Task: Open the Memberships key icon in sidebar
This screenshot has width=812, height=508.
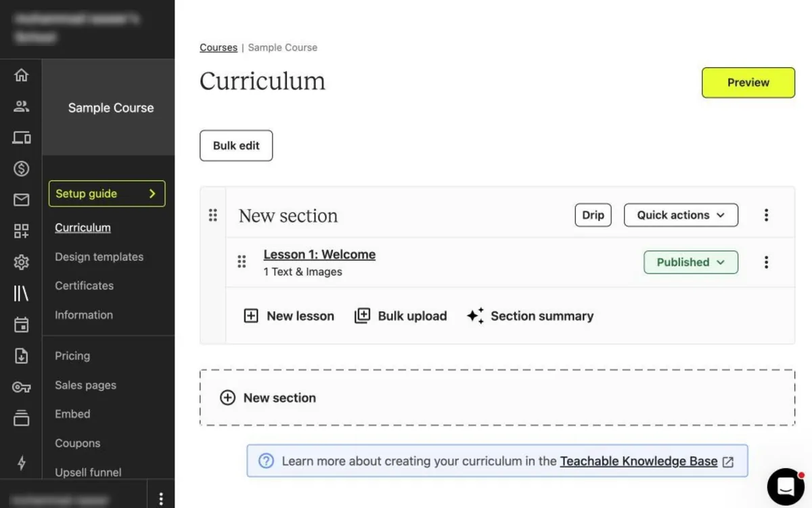Action: (21, 387)
